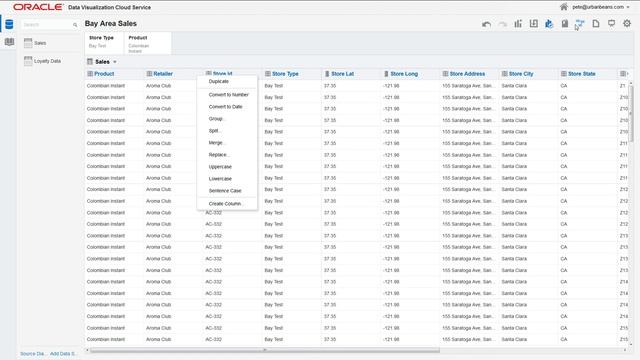Screen dimensions: 640x360
Task: Click the Loyalty Data label in data panel
Action: tap(47, 61)
